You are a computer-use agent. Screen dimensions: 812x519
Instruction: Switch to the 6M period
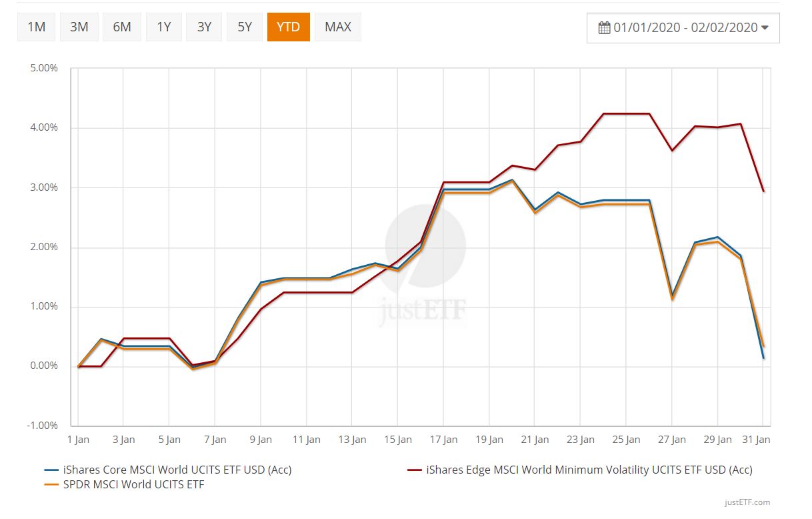122,27
